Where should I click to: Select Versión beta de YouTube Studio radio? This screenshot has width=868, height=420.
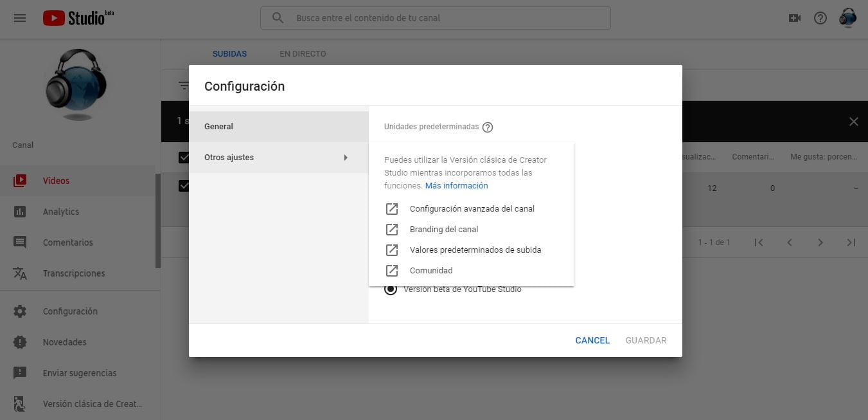click(391, 290)
